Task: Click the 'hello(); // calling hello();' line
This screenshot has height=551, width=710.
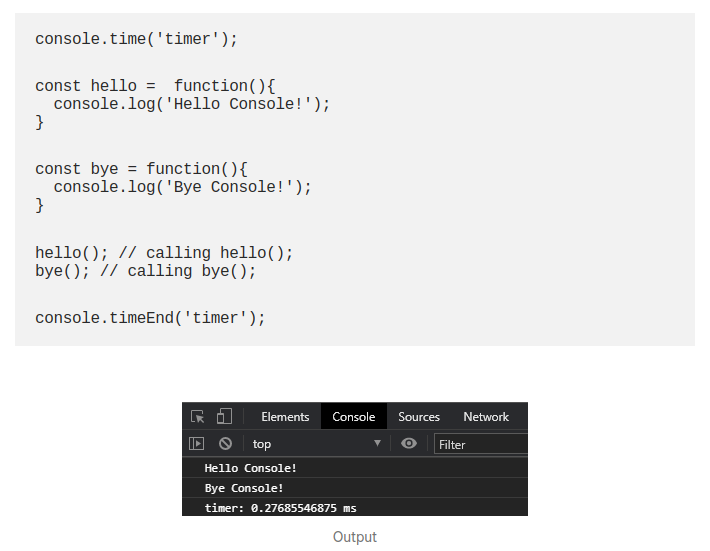Action: coord(164,253)
